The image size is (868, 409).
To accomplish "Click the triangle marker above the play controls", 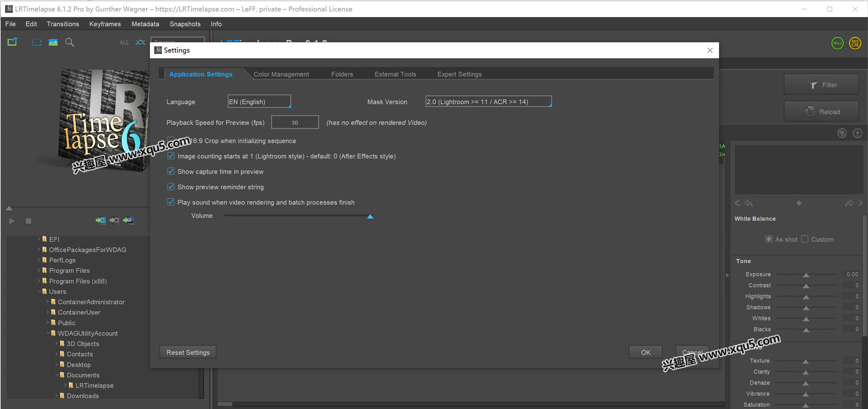I will 9,208.
